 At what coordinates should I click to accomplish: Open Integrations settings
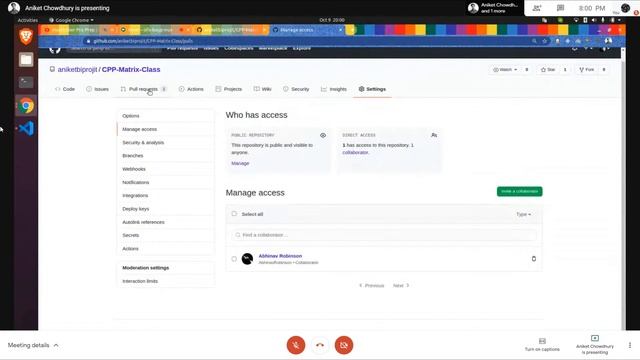[166, 196]
